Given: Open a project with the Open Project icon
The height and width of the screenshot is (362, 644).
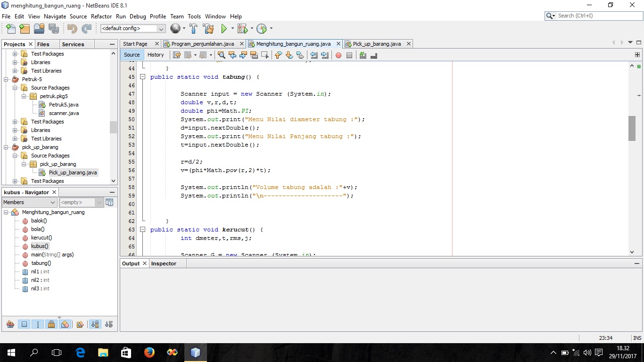Looking at the screenshot, I should click(x=40, y=29).
